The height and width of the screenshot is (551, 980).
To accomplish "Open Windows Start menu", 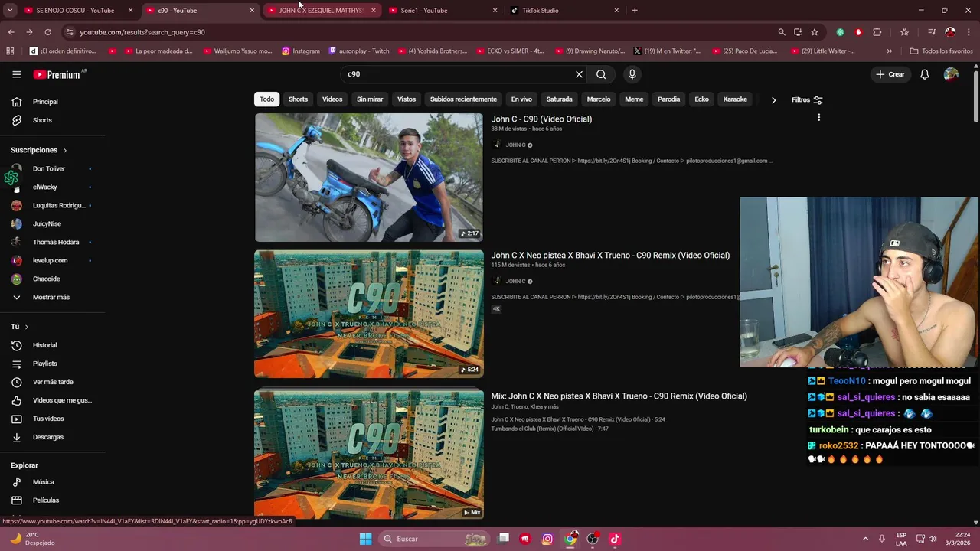I will click(x=366, y=539).
